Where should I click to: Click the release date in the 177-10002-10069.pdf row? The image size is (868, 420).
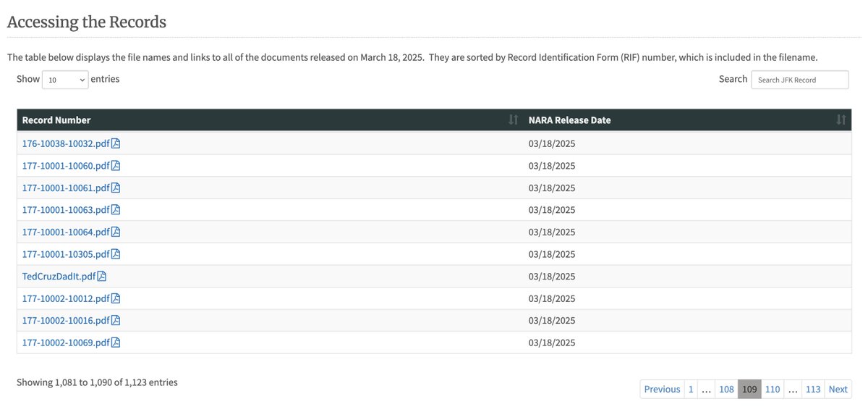click(x=552, y=343)
